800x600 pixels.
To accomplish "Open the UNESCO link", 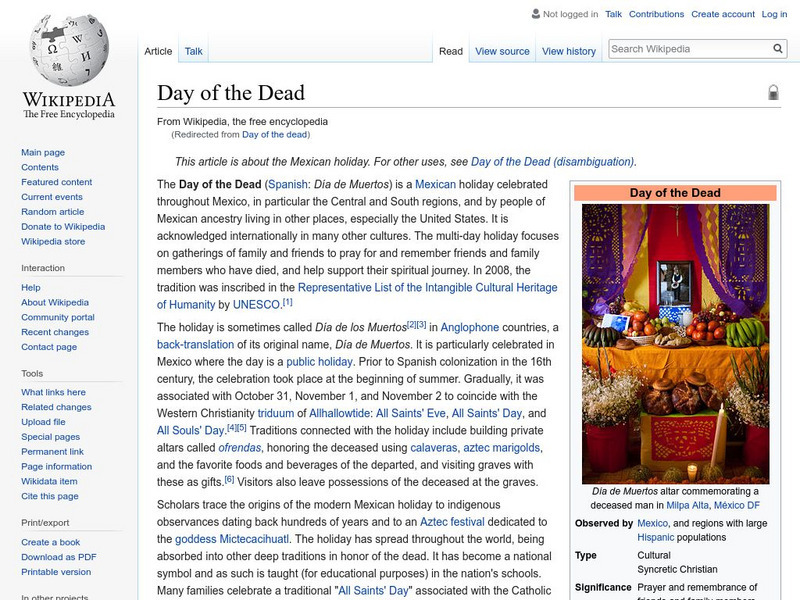I will [x=256, y=305].
